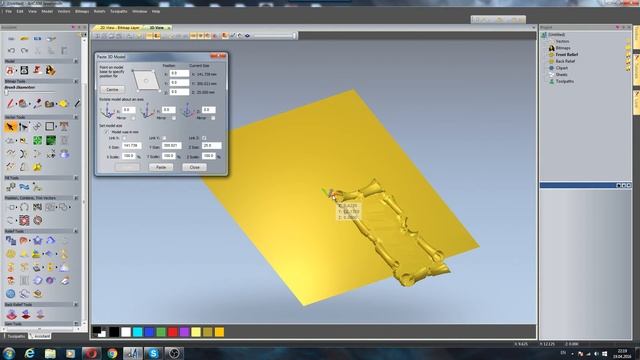The width and height of the screenshot is (640, 360).
Task: Click the Paste button in the dialog
Action: coord(161,167)
